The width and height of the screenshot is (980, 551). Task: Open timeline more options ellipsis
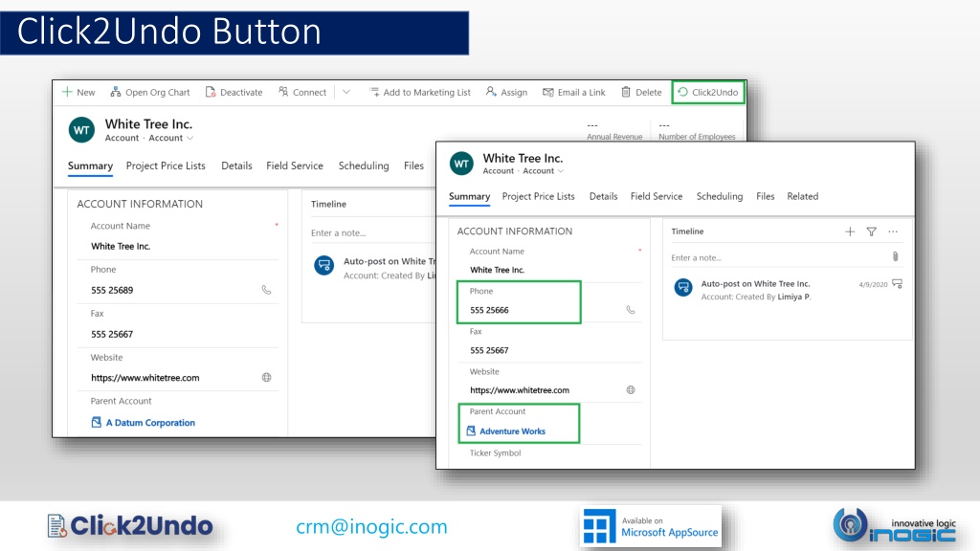click(893, 231)
